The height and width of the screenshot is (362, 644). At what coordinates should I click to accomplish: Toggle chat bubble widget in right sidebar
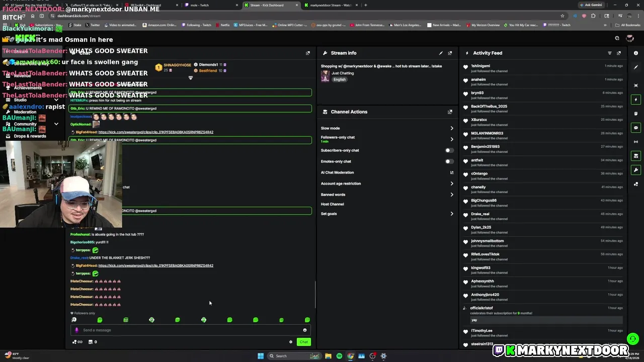coord(636,128)
